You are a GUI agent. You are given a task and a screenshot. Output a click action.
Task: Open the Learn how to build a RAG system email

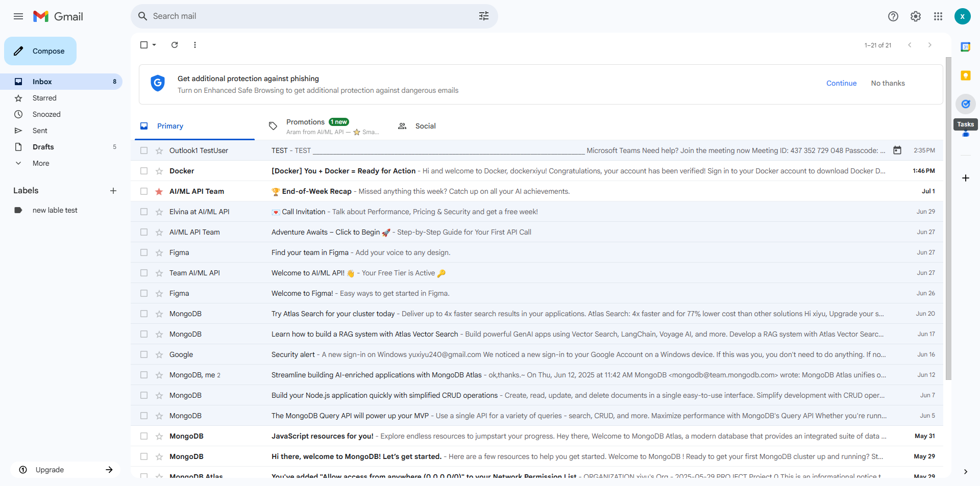click(x=537, y=334)
